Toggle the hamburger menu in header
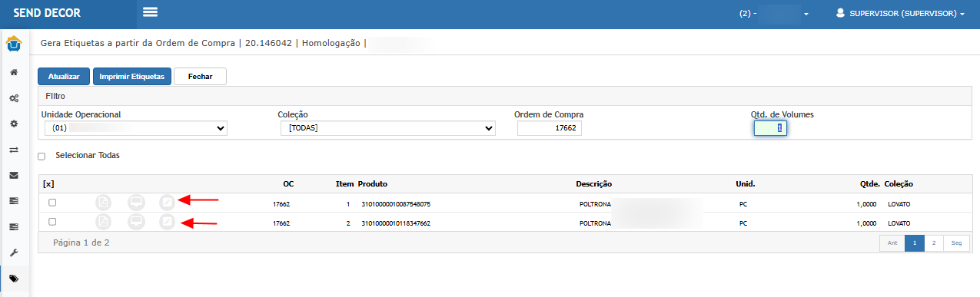This screenshot has width=980, height=297. [150, 12]
